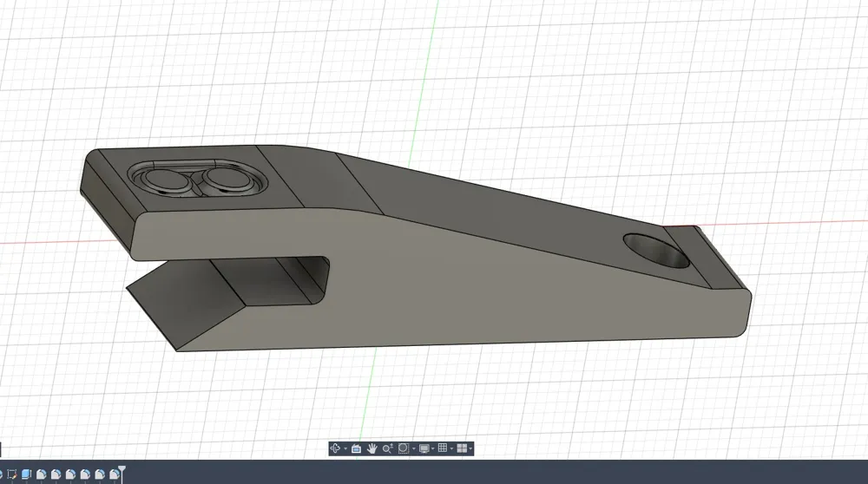Click the Display Settings monitor icon
The width and height of the screenshot is (868, 484).
(424, 448)
